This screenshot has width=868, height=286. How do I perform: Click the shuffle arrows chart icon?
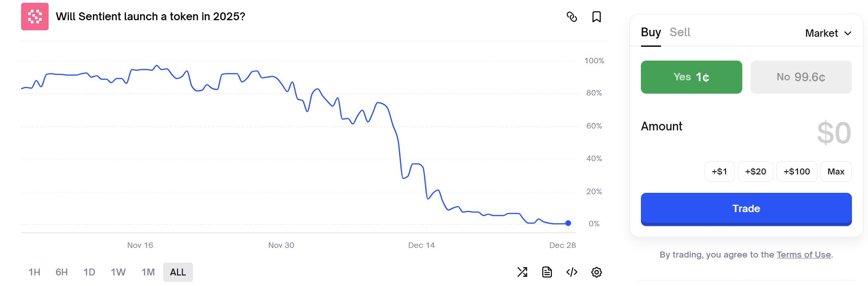(x=522, y=272)
